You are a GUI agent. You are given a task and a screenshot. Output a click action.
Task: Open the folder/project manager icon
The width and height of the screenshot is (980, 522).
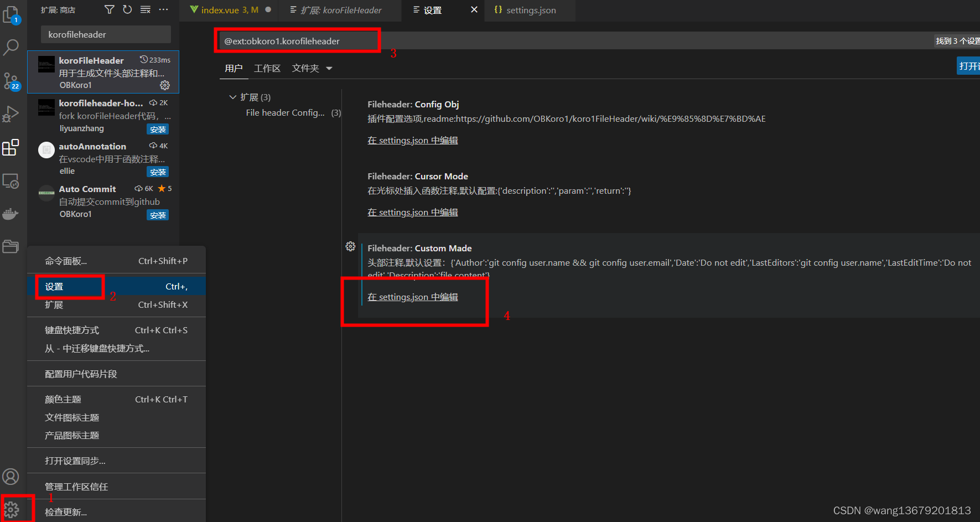click(x=11, y=246)
